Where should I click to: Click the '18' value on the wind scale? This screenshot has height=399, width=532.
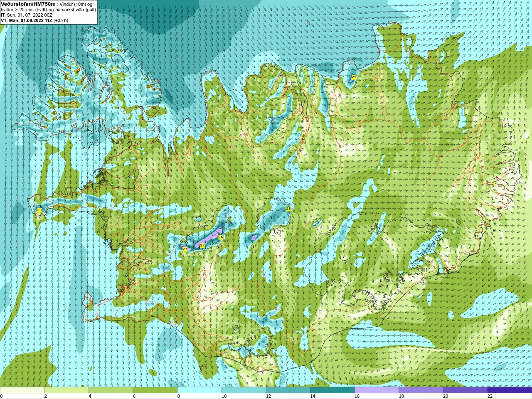(401, 396)
